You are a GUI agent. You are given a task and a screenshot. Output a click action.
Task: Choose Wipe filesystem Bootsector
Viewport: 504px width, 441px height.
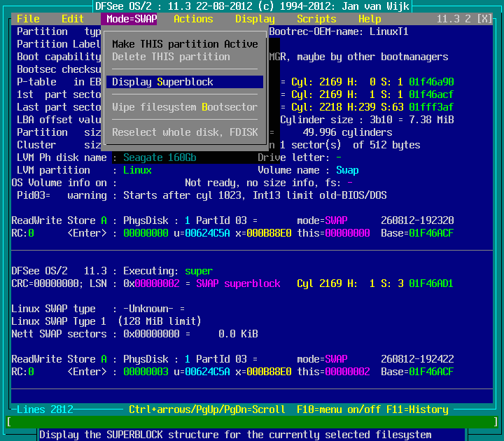click(185, 107)
